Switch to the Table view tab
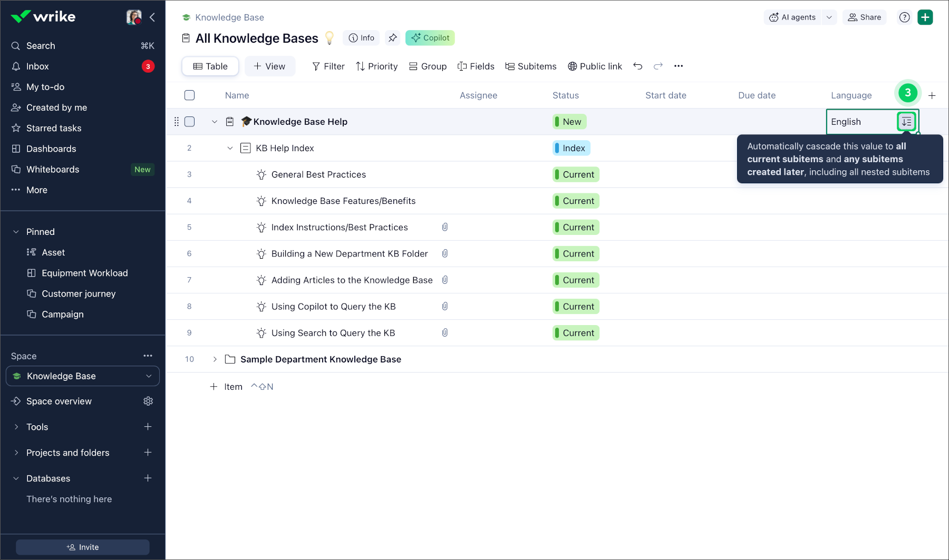Screen dimensions: 949x560 click(210, 66)
